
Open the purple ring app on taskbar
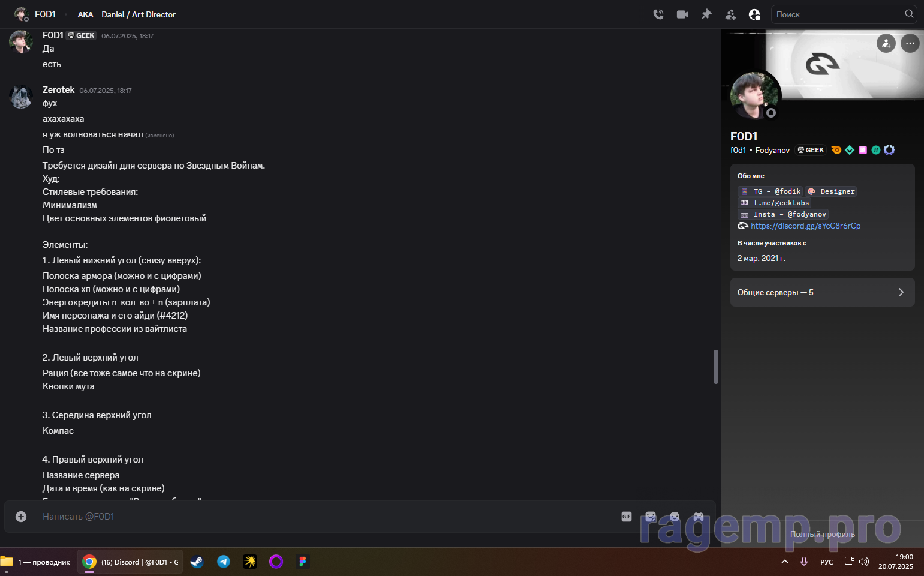tap(276, 562)
